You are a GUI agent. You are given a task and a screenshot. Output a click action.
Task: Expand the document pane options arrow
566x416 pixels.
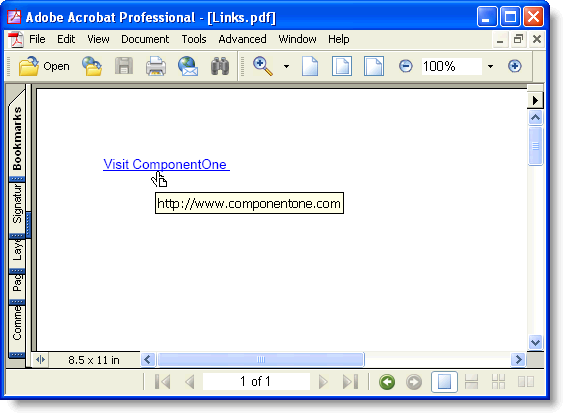(535, 100)
